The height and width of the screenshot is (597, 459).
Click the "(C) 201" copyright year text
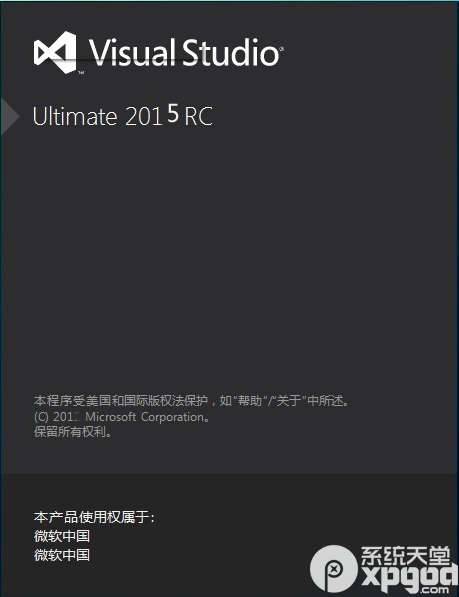click(56, 417)
